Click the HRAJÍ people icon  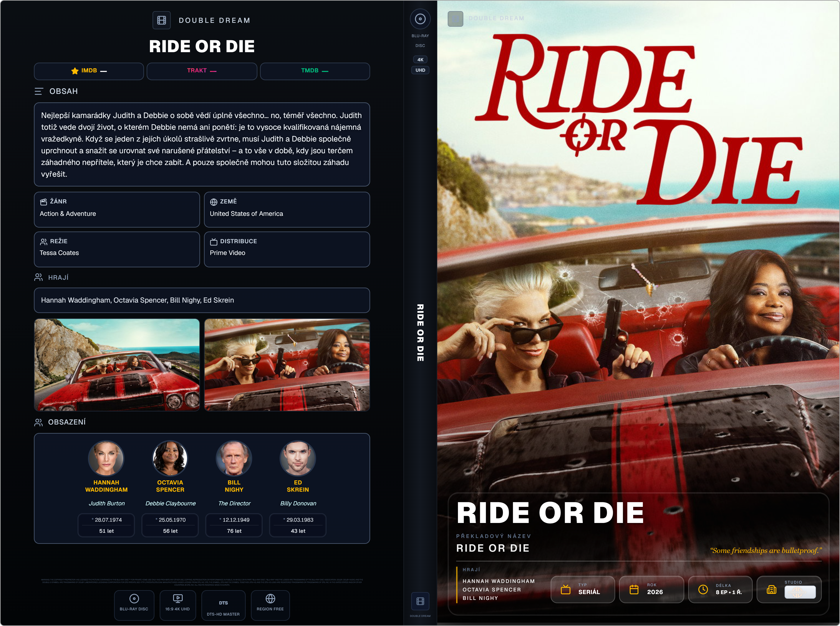[38, 277]
